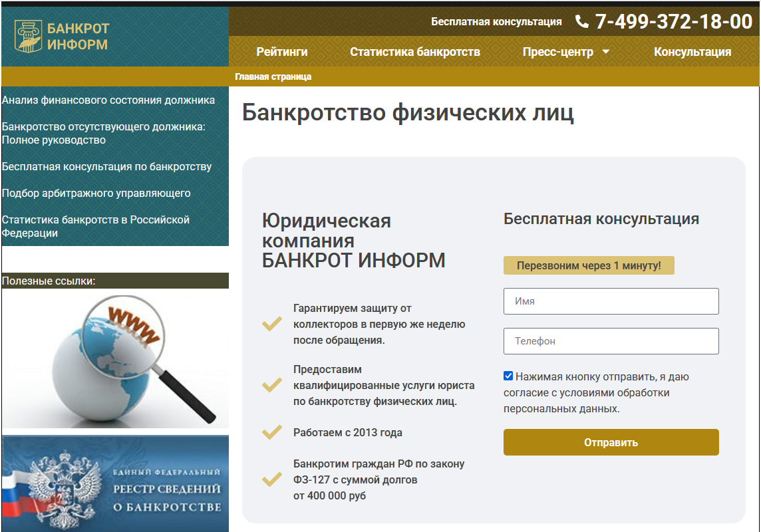Viewport: 761px width, 532px height.
Task: Go to Консультация menu item
Action: pyautogui.click(x=692, y=52)
